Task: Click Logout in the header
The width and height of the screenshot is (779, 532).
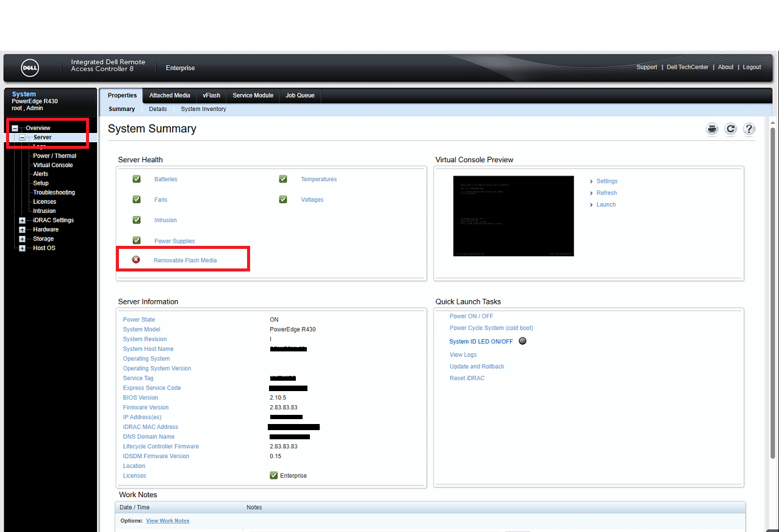Action: [752, 67]
